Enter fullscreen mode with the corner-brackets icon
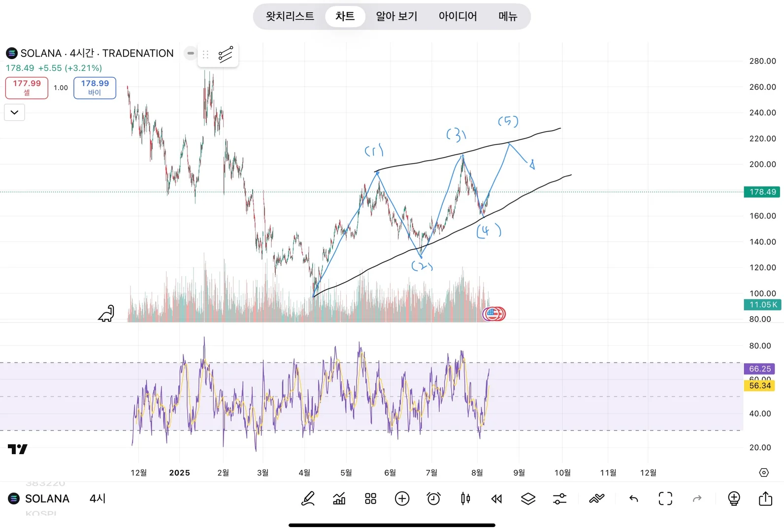Image resolution: width=784 pixels, height=532 pixels. 665,499
